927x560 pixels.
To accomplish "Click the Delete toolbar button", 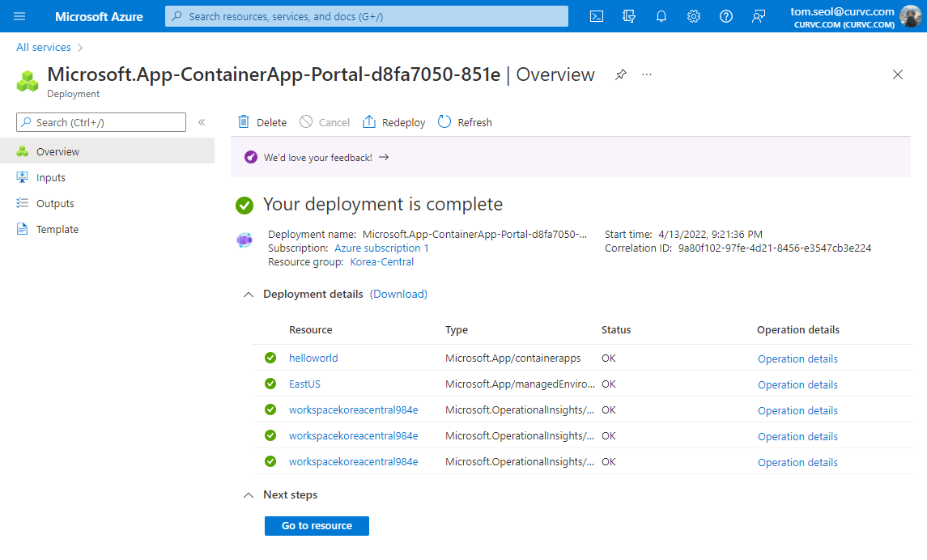I will [x=262, y=122].
